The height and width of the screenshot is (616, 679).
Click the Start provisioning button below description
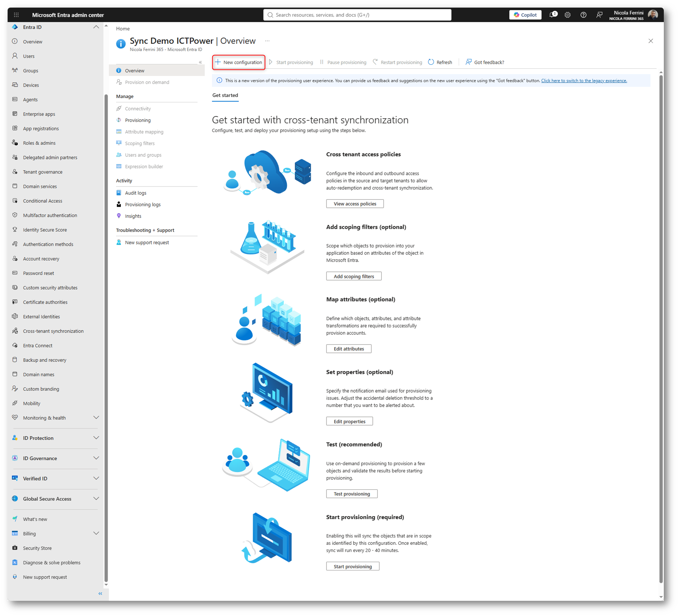pyautogui.click(x=353, y=566)
